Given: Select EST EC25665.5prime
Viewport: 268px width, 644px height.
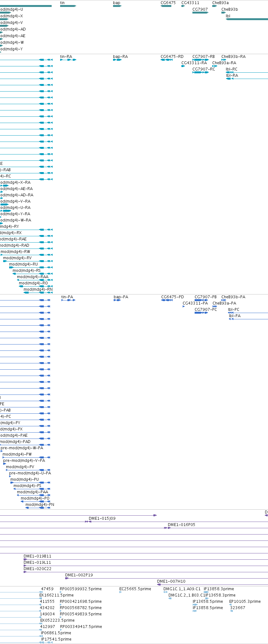Looking at the screenshot, I should click(121, 592).
